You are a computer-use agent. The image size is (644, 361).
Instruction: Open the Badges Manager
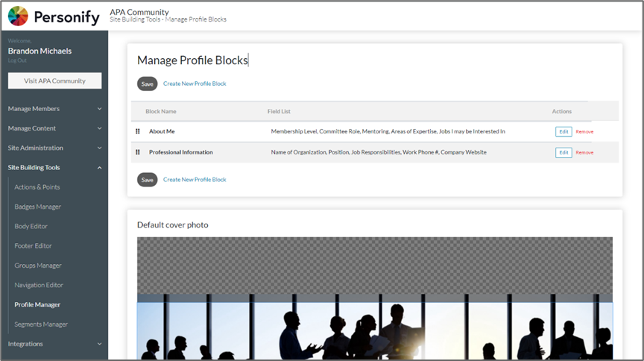pyautogui.click(x=38, y=207)
